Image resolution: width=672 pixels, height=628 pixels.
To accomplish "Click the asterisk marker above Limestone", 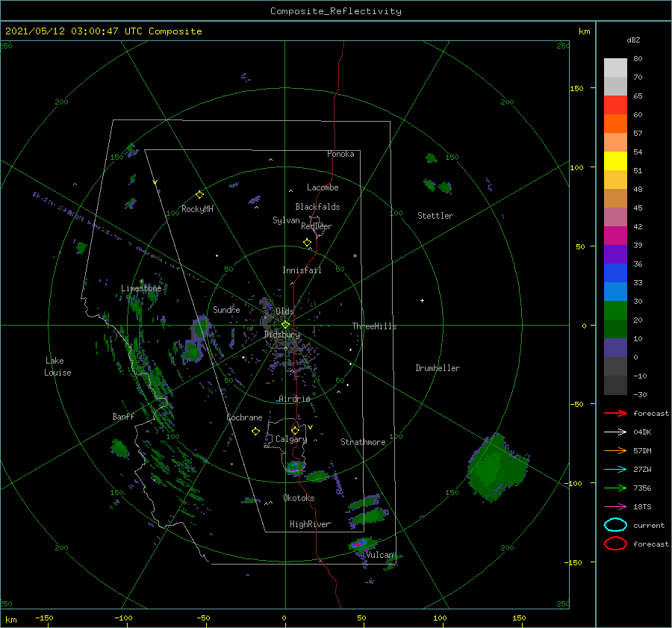I will click(x=141, y=282).
